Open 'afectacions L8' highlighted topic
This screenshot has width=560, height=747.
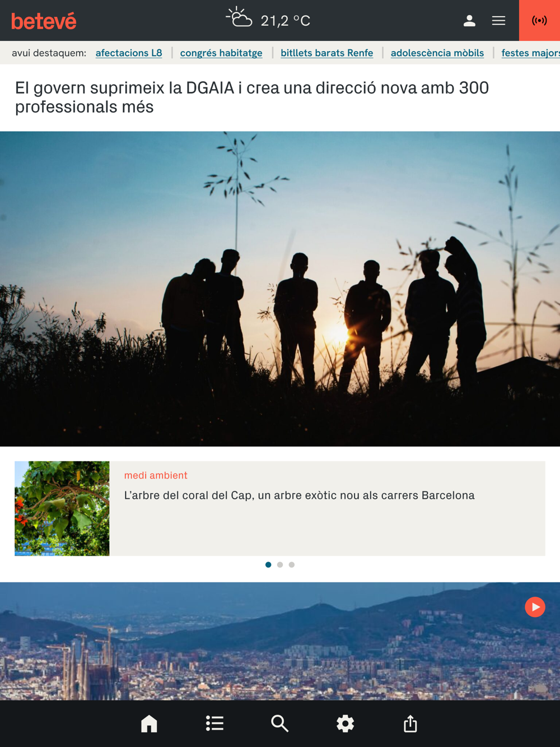coord(129,53)
